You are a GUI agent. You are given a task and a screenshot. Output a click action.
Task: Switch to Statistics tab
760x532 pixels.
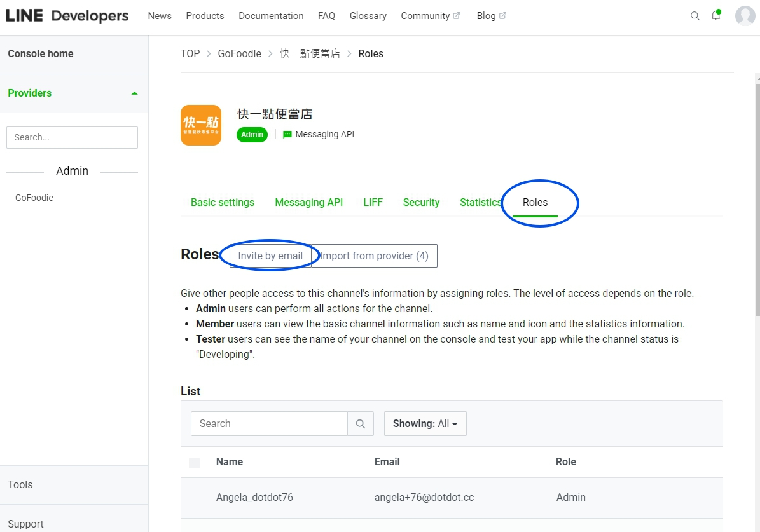point(480,203)
